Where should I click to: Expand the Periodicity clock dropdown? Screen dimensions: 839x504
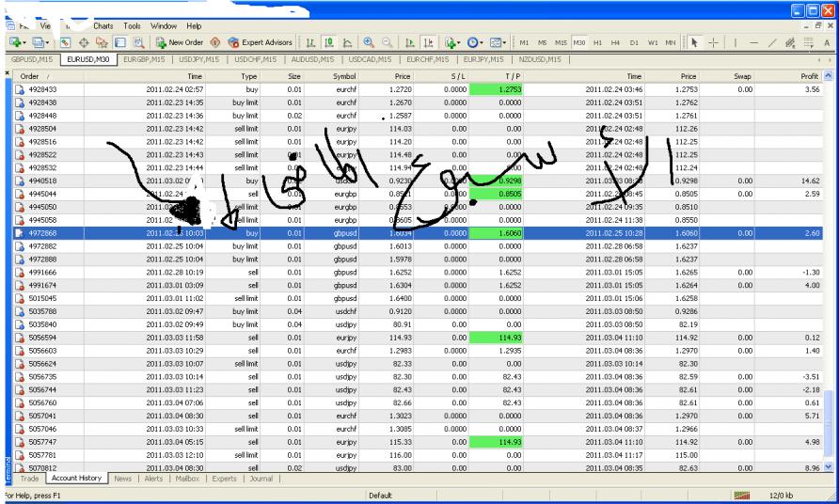tap(479, 43)
